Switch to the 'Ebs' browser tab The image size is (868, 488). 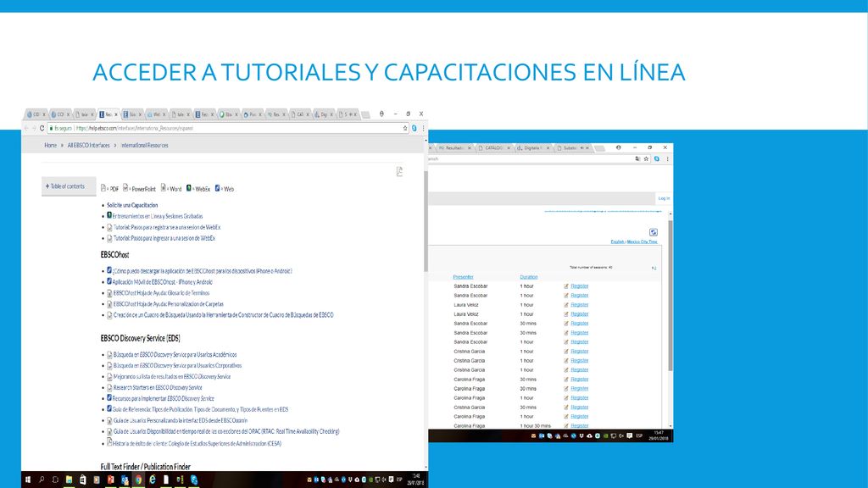coord(227,114)
